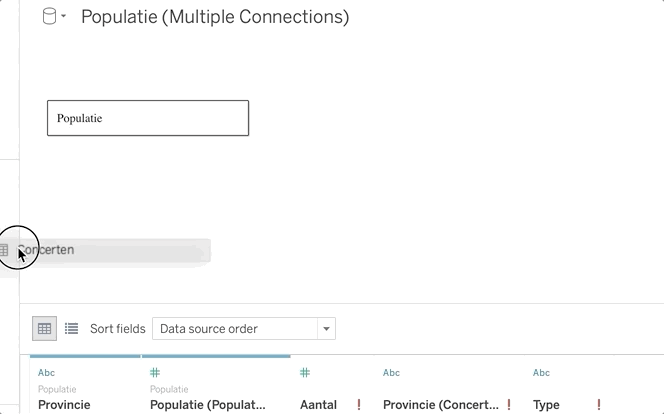Click the warning mark beside Provincie (Concert...
This screenshot has width=664, height=414.
[509, 405]
